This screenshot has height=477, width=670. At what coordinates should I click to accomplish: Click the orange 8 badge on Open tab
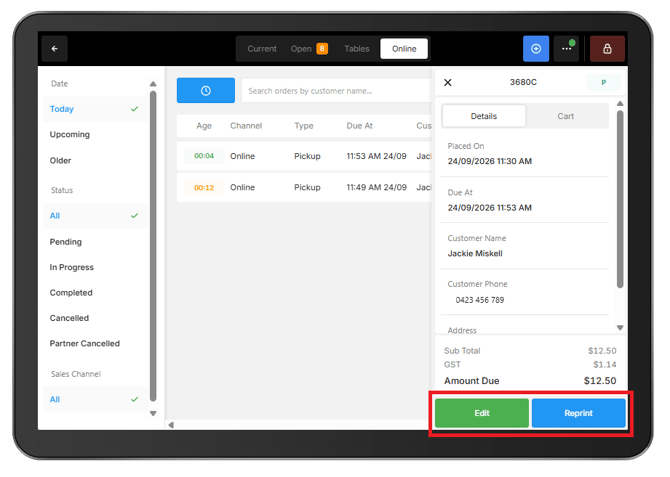point(322,49)
